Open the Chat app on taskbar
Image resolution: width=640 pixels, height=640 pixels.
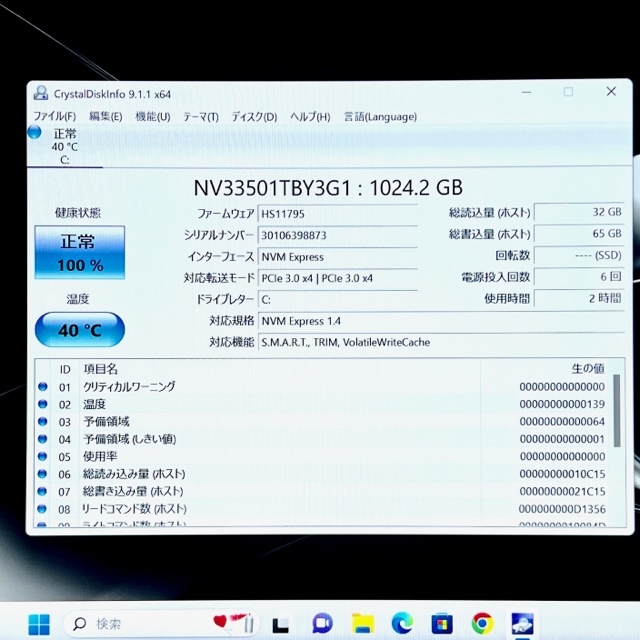coord(322,624)
